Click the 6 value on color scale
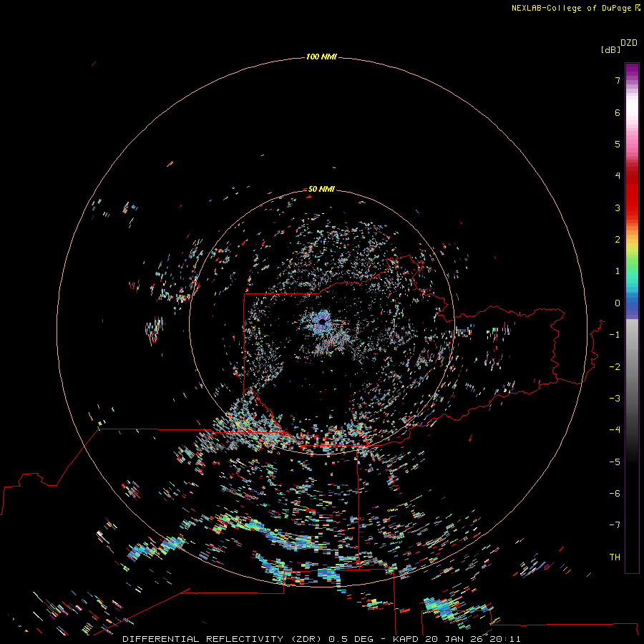Viewport: 644px width, 644px height. click(618, 112)
